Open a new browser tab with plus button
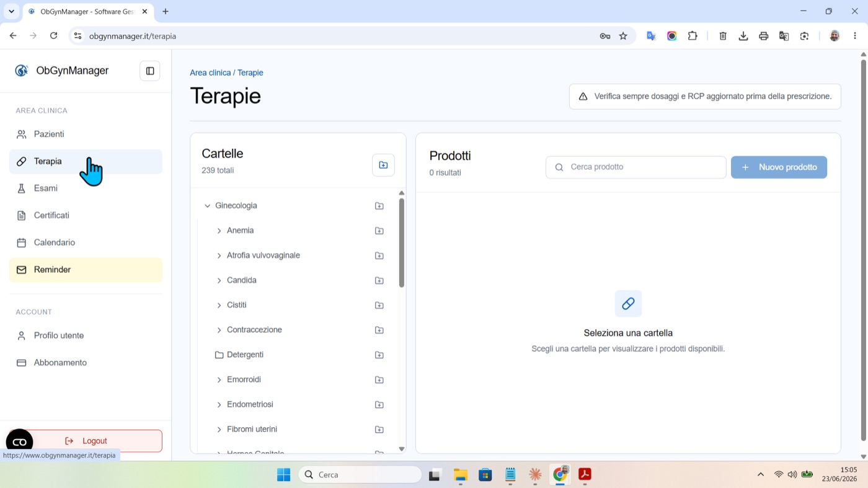This screenshot has width=868, height=488. tap(166, 11)
